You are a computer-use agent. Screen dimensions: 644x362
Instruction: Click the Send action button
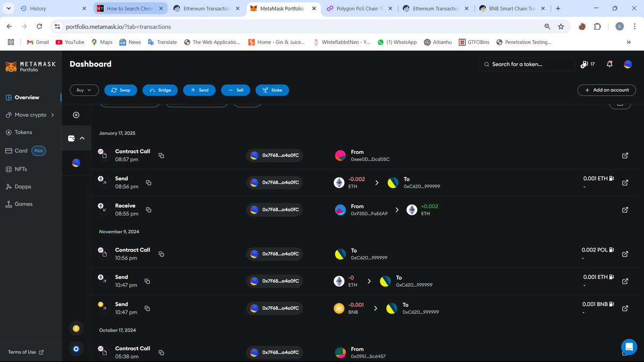coord(199,90)
